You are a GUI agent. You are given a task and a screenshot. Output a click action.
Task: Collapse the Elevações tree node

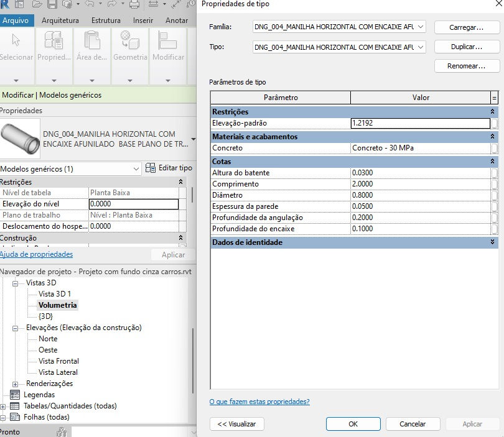pos(15,328)
